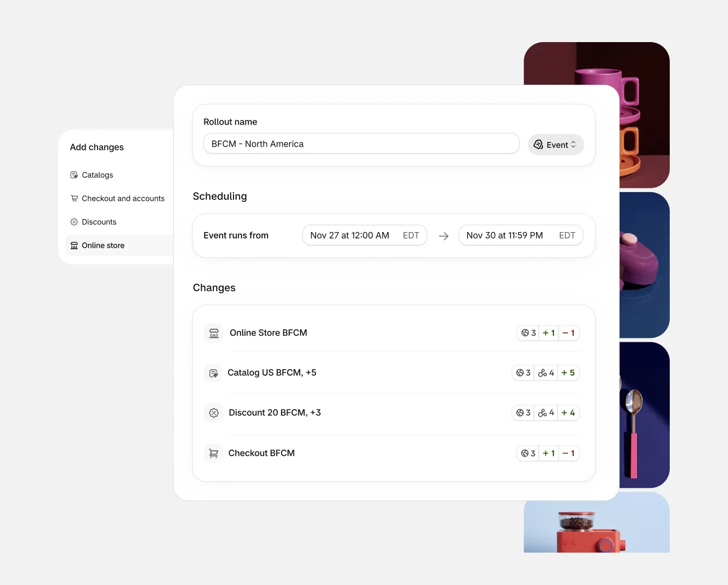Open the Nov 30 at 11:59 PM end date picker

[520, 235]
